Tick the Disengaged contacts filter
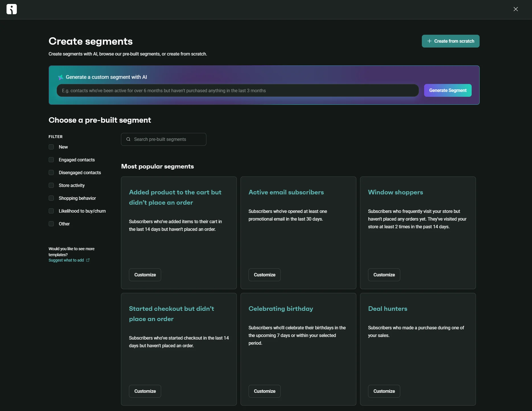The image size is (532, 411). pyautogui.click(x=51, y=172)
